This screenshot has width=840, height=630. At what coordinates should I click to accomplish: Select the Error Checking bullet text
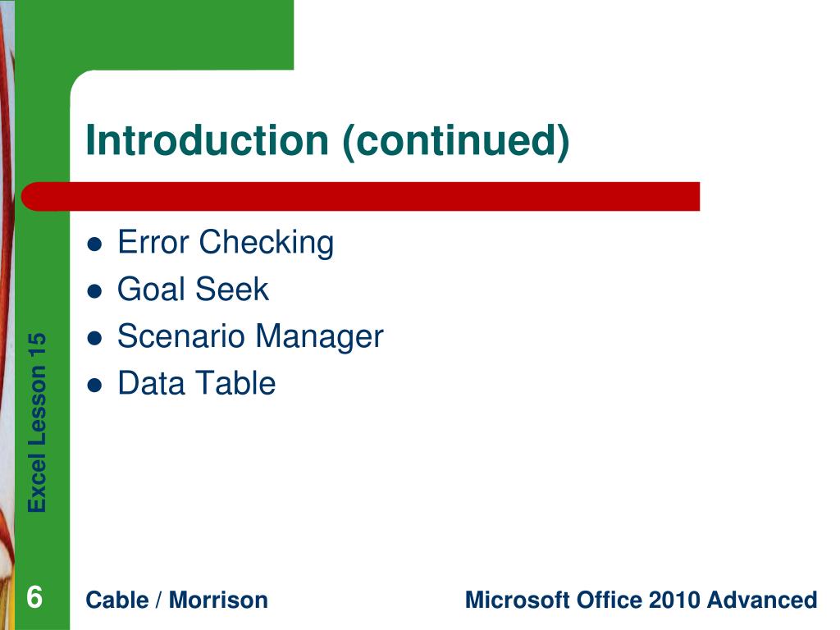coord(226,242)
